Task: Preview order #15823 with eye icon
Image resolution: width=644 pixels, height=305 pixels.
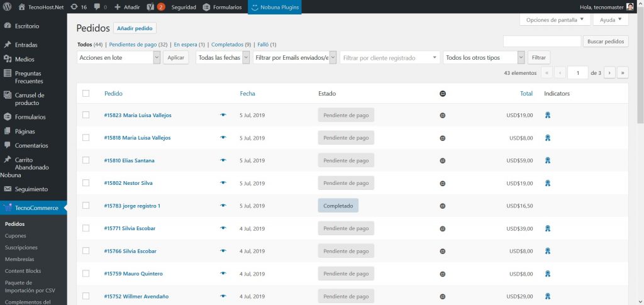Action: point(223,115)
